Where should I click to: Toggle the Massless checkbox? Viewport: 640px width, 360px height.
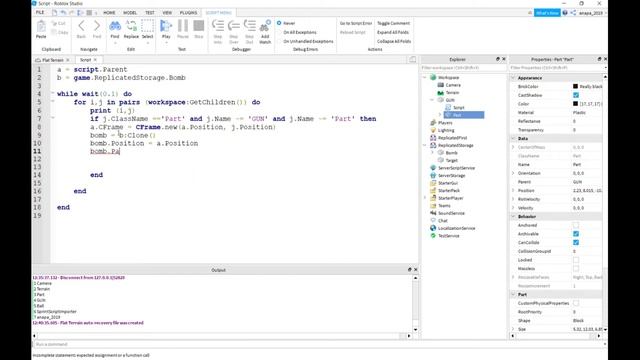click(x=576, y=269)
